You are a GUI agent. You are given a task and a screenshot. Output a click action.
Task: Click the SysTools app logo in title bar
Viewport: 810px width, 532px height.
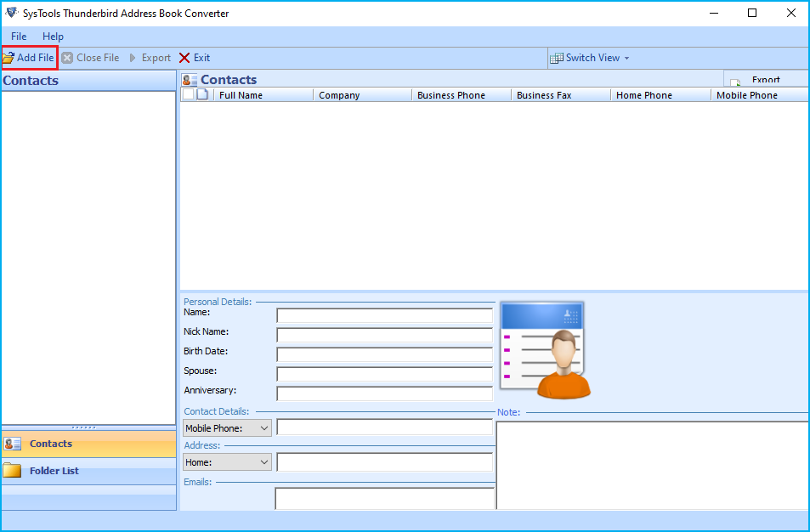click(x=11, y=13)
